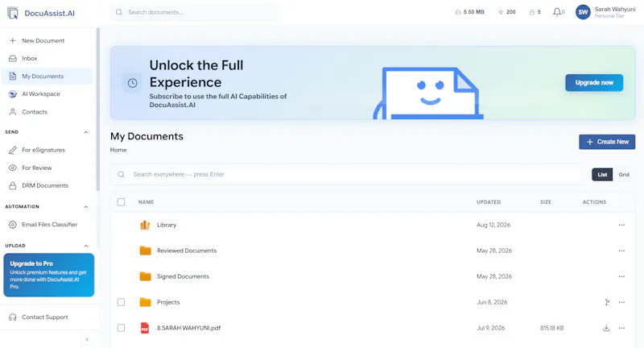Open DRM Documents in the sidebar
Screen dimensions: 644x348
coord(47,186)
